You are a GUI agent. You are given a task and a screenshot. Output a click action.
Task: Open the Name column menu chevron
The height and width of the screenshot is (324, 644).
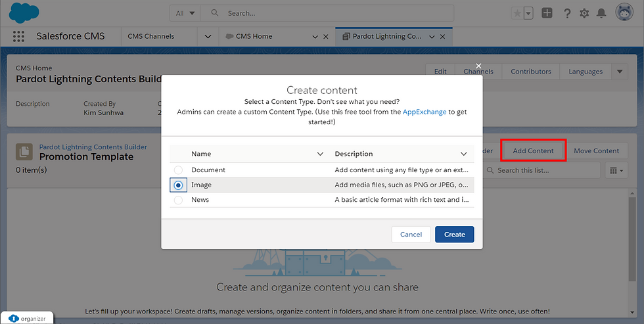321,154
